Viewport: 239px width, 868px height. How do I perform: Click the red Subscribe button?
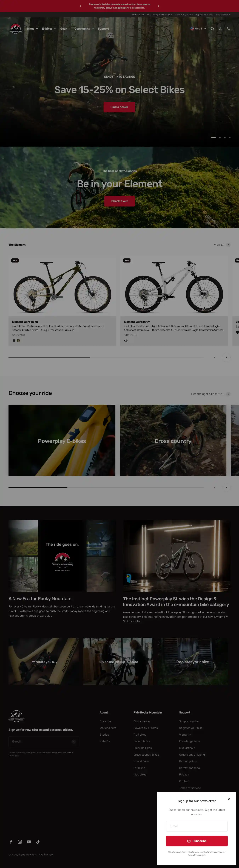coord(197,841)
